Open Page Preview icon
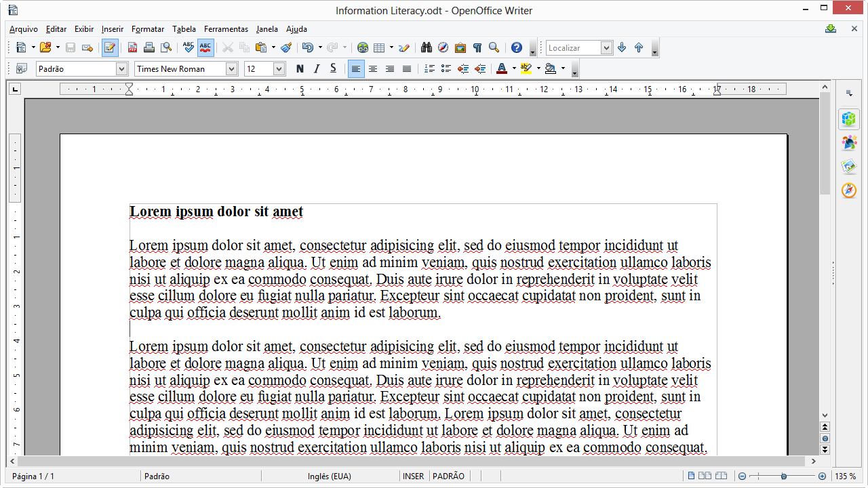The height and width of the screenshot is (488, 868). coord(165,47)
